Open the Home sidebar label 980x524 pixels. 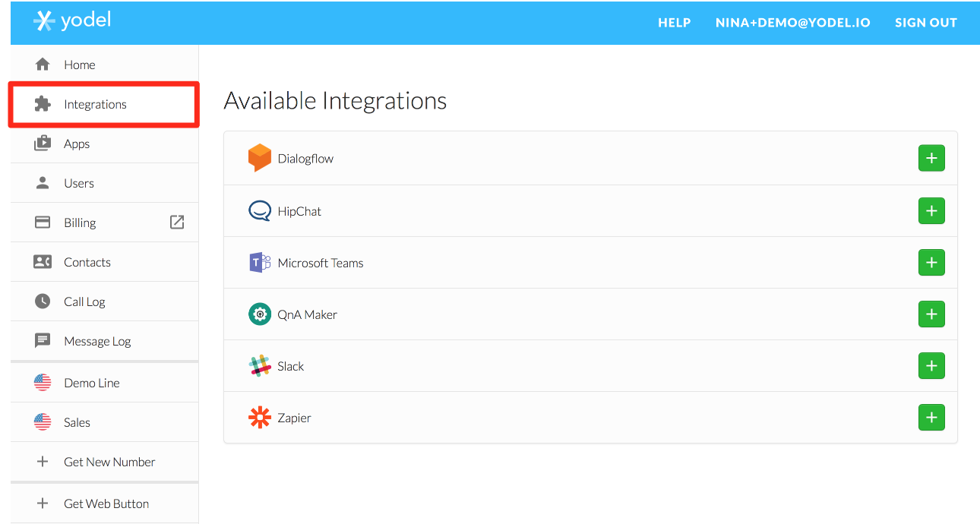(x=80, y=65)
